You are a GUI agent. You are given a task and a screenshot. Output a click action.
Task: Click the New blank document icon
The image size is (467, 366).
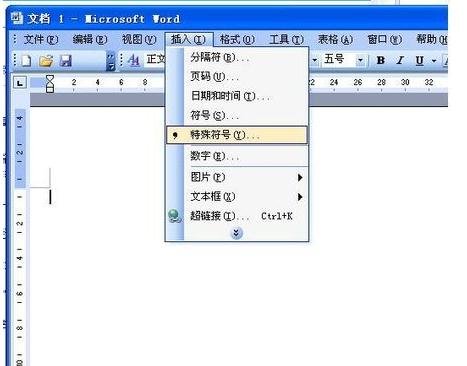[26, 61]
